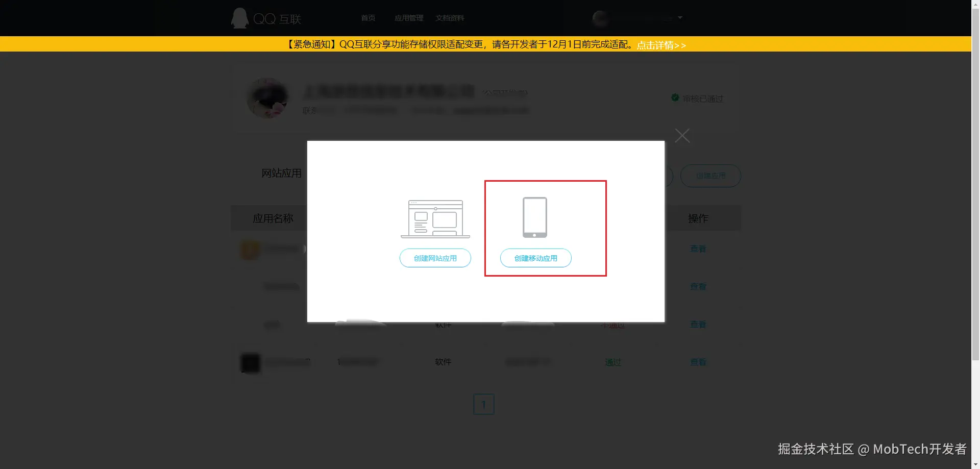
Task: Click the user avatar in the header
Action: click(x=600, y=18)
